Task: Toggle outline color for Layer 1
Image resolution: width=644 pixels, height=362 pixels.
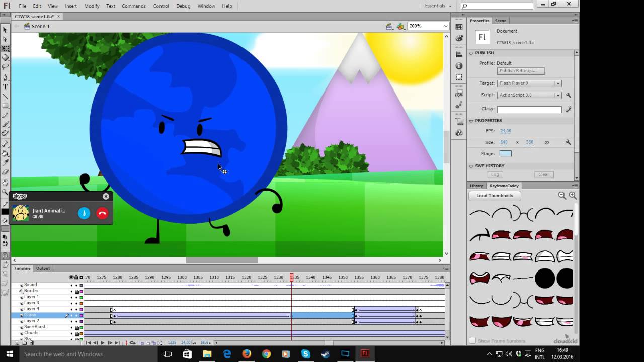Action: tap(82, 297)
